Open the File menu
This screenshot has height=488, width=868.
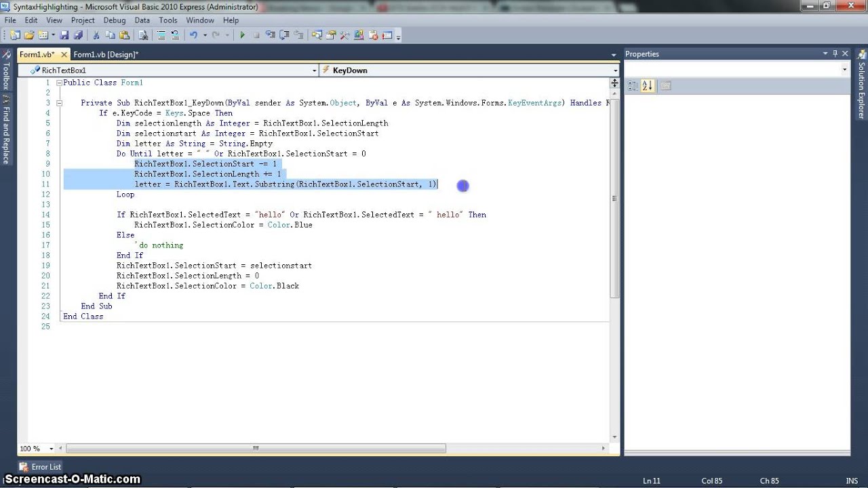[10, 20]
